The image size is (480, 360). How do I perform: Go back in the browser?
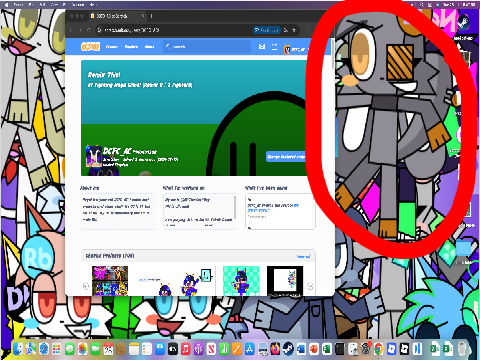pyautogui.click(x=71, y=30)
